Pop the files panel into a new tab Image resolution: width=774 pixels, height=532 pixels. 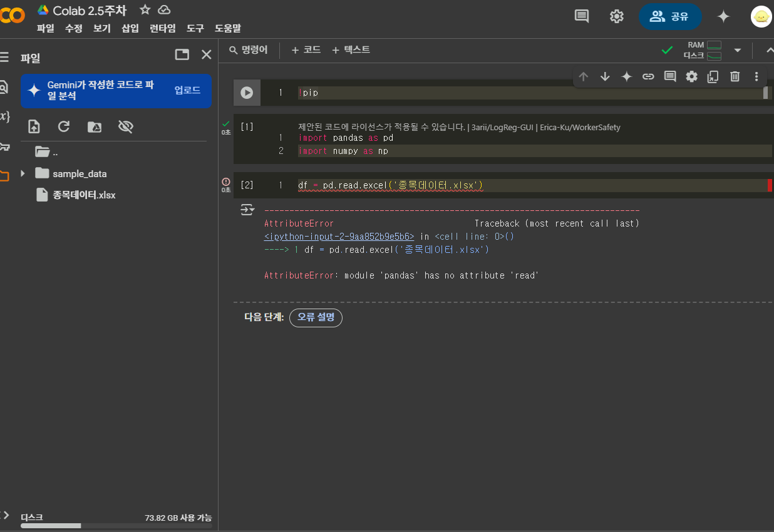(x=182, y=54)
